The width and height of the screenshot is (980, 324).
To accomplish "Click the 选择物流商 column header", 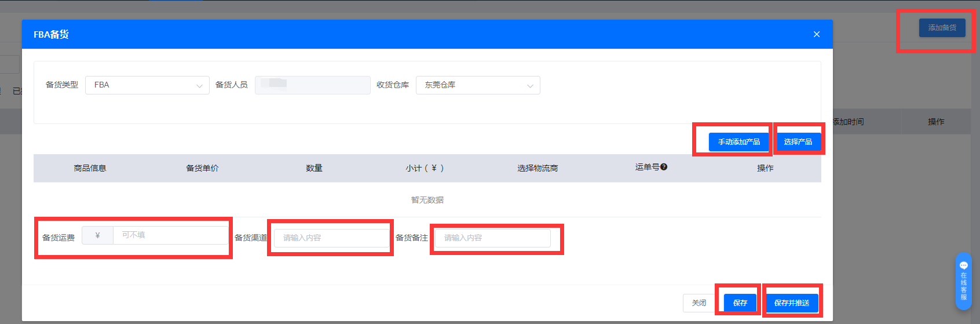I will click(537, 169).
